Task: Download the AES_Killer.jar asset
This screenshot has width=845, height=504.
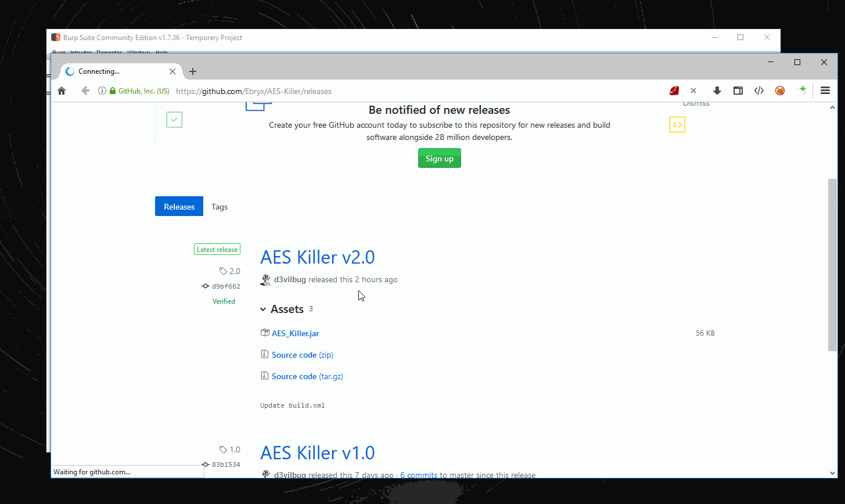Action: point(295,333)
